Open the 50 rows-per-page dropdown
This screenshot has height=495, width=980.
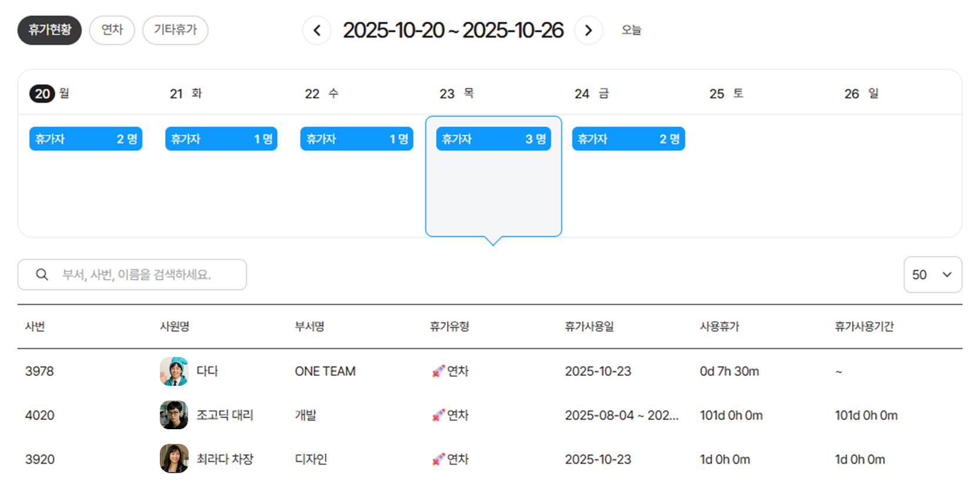(x=932, y=274)
